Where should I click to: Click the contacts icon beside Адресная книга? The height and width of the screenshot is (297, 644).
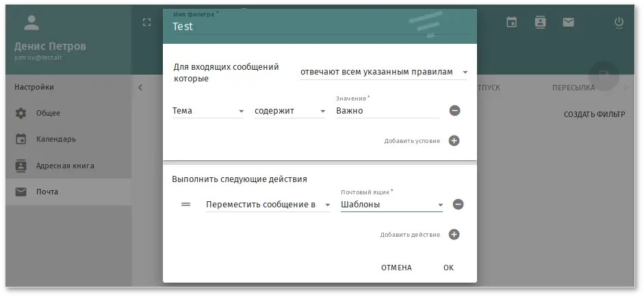click(x=21, y=166)
